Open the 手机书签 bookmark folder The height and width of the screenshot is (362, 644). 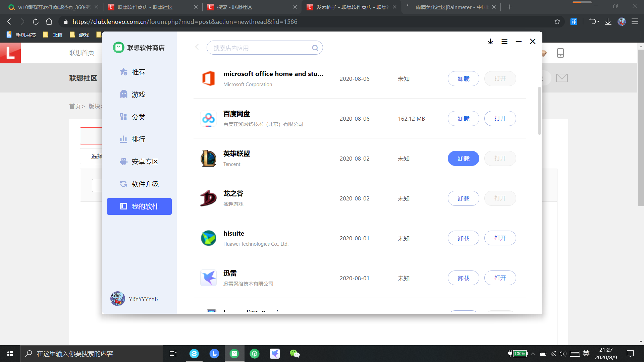click(21, 35)
